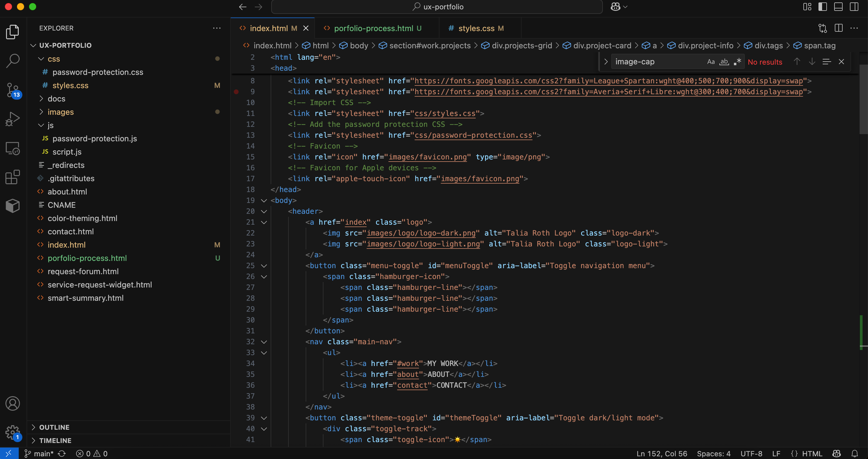Open the Run and Debug view
The height and width of the screenshot is (459, 868).
[13, 119]
